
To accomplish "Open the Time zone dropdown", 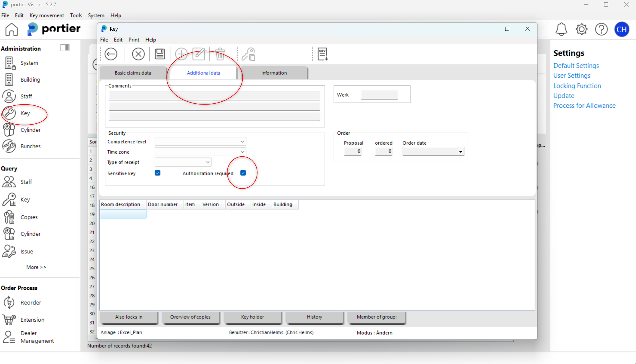I will pos(242,152).
